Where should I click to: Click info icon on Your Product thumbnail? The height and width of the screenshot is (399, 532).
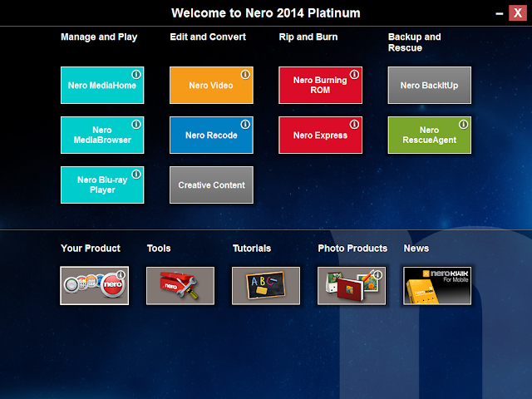[x=121, y=274]
